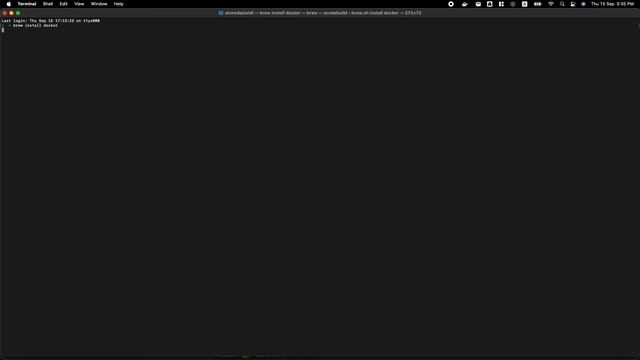640x360 pixels.
Task: Open the View menu
Action: pos(79,4)
